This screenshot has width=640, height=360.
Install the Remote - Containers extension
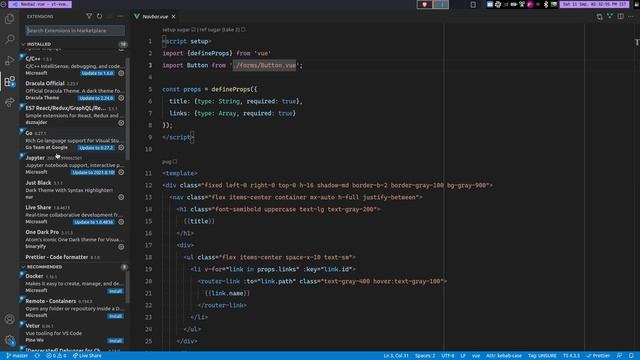point(116,316)
